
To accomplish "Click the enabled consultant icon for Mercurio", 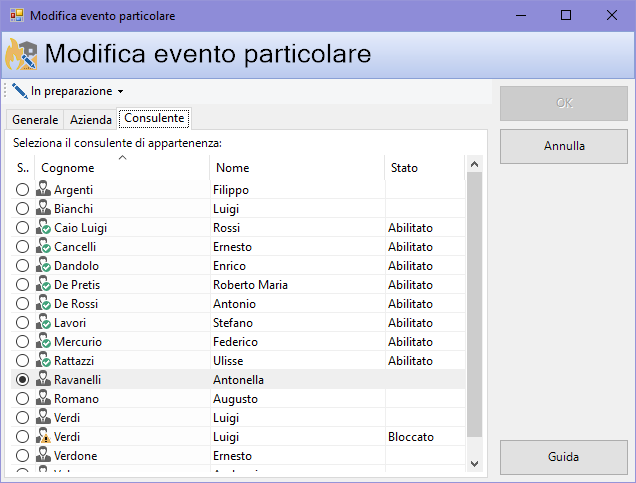I will point(43,342).
